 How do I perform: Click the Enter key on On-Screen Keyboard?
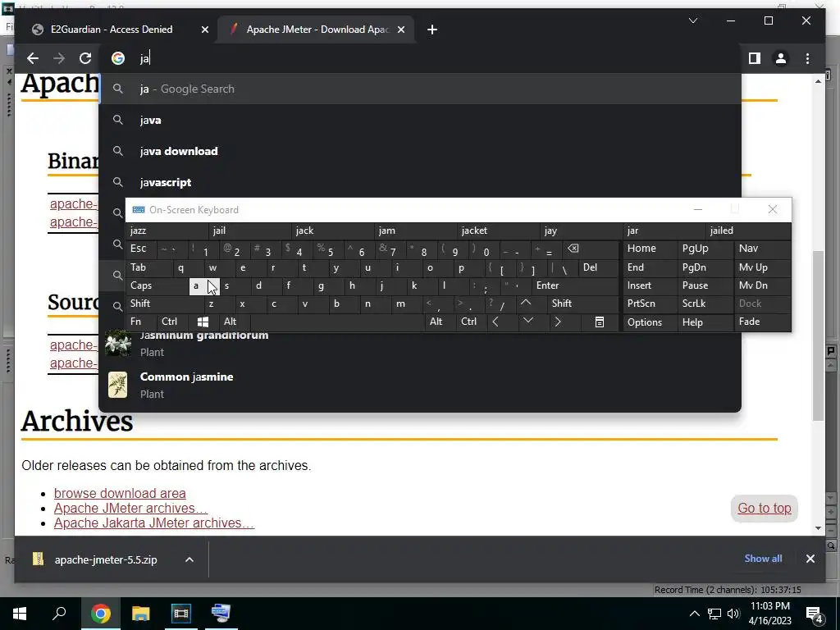(575, 286)
